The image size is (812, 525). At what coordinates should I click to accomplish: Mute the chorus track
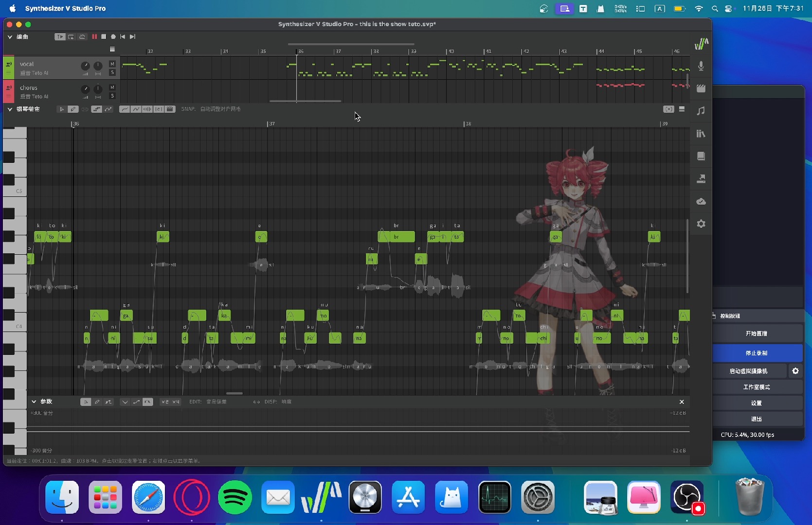pos(112,87)
